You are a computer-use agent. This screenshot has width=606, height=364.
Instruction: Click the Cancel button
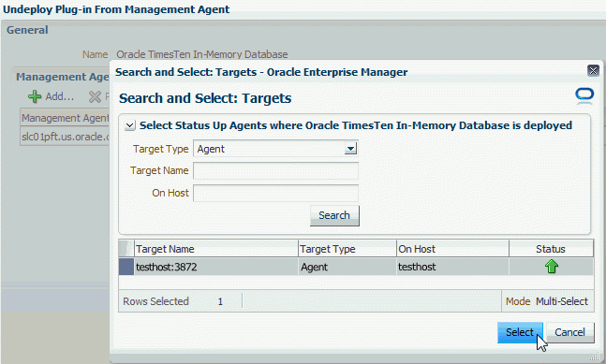tap(569, 332)
